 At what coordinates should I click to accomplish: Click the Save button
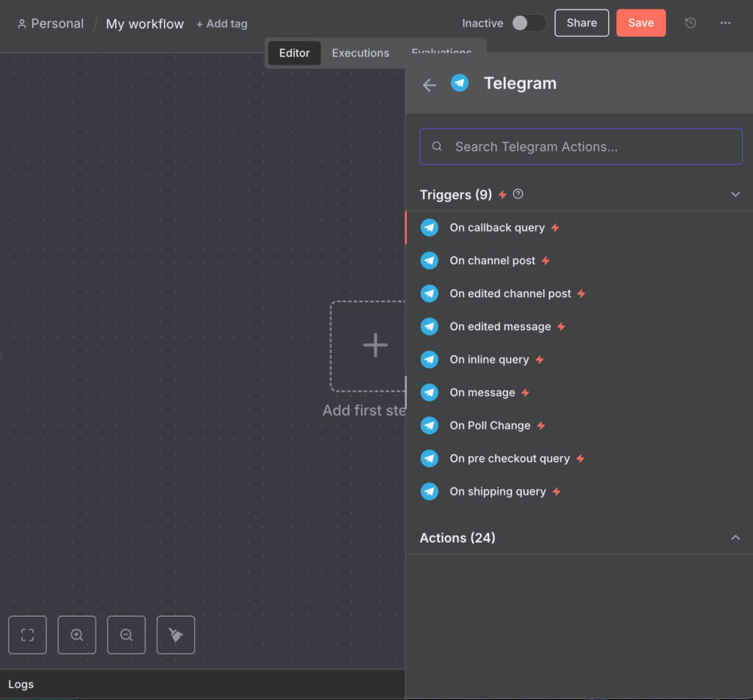(x=640, y=23)
